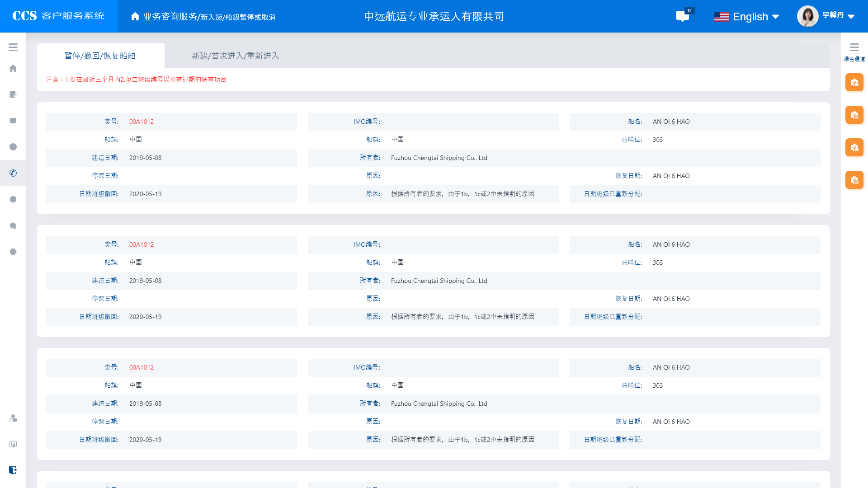This screenshot has width=868, height=488.
Task: Open class number 00A1012 in third record
Action: pos(142,367)
